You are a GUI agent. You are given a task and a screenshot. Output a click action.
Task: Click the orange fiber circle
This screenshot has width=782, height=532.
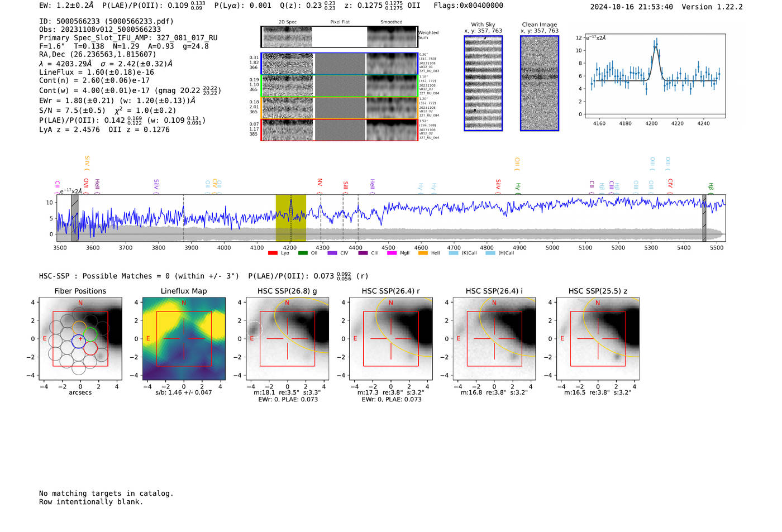[x=79, y=328]
